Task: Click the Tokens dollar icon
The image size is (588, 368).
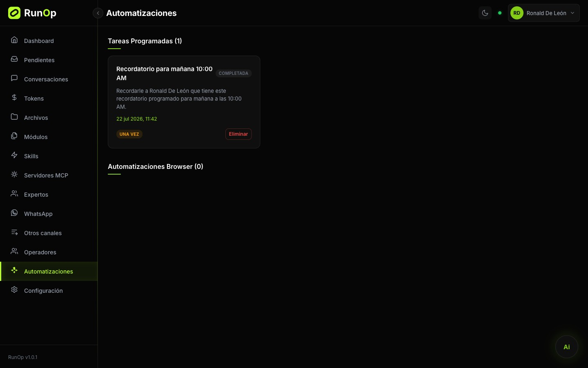Action: [x=14, y=98]
